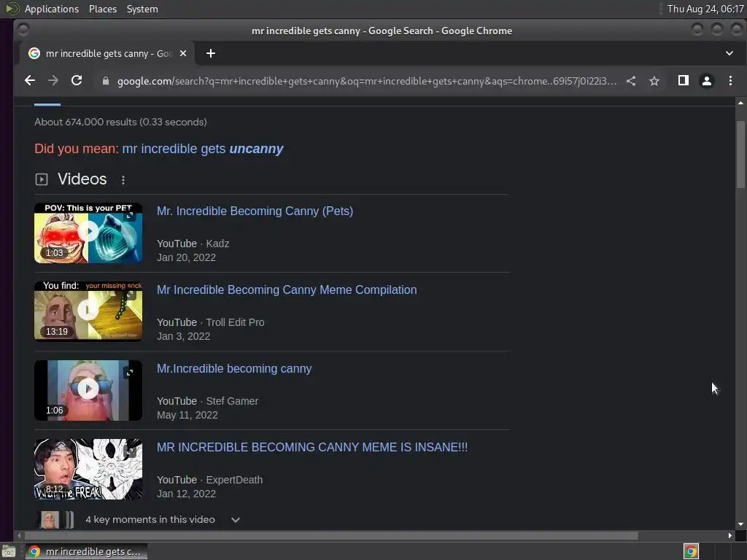
Task: Select the 'mr incredible gets canny' browser tab
Action: point(107,53)
